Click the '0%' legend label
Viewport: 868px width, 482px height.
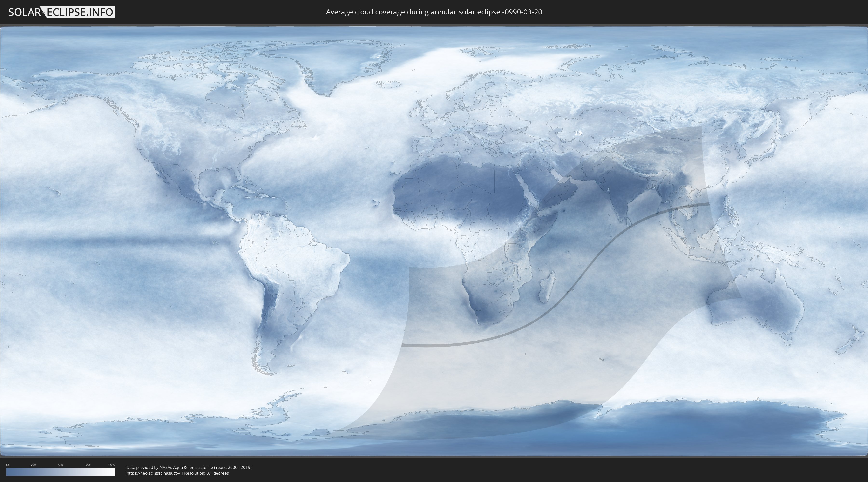pos(8,465)
